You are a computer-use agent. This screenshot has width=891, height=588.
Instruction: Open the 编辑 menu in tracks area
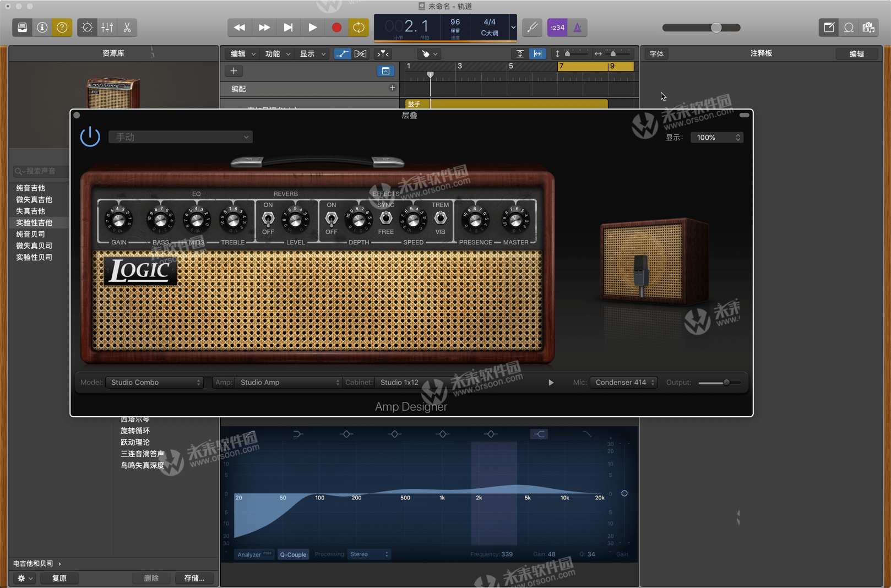click(x=243, y=54)
